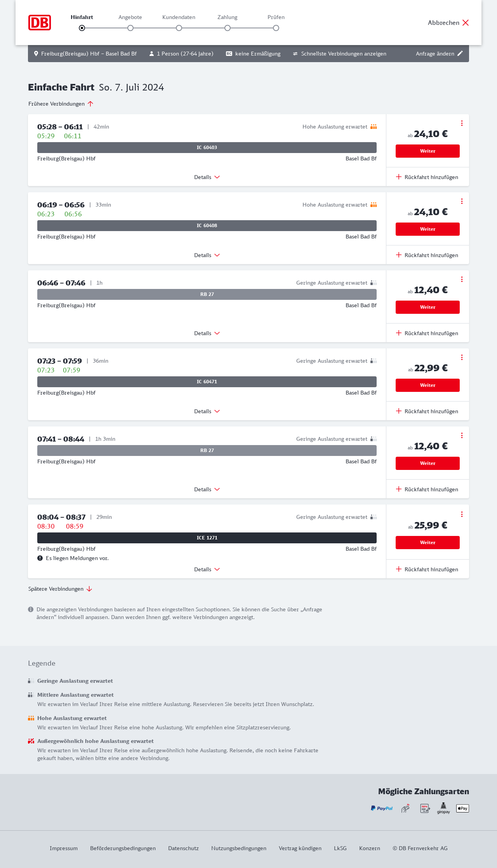
Task: Expand Details for the 05:28 IC 60403 connection
Action: pyautogui.click(x=207, y=177)
